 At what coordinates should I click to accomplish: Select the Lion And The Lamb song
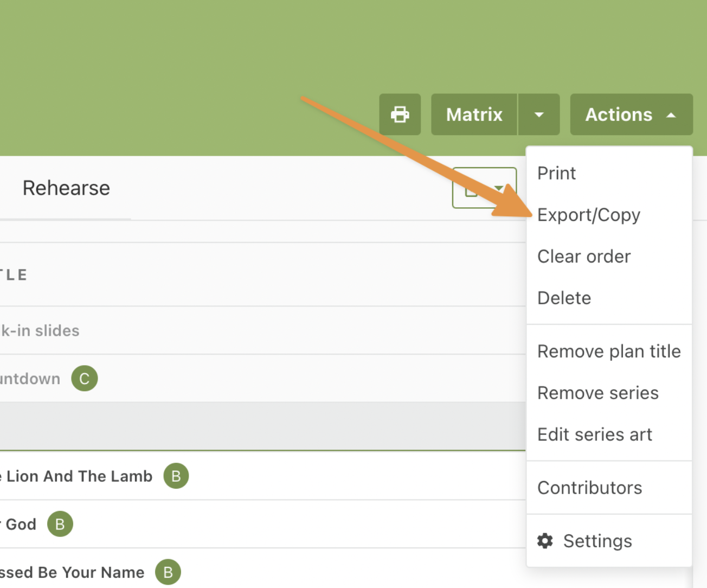click(x=76, y=476)
